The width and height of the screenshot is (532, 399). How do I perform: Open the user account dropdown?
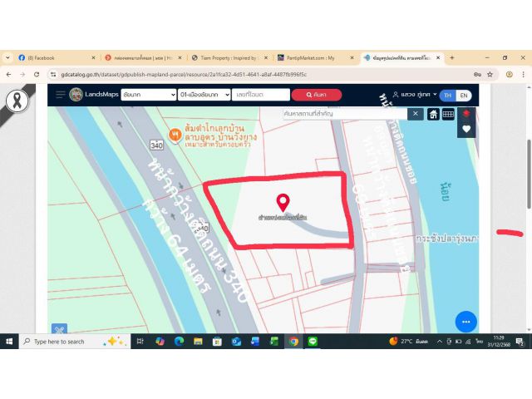(x=414, y=96)
